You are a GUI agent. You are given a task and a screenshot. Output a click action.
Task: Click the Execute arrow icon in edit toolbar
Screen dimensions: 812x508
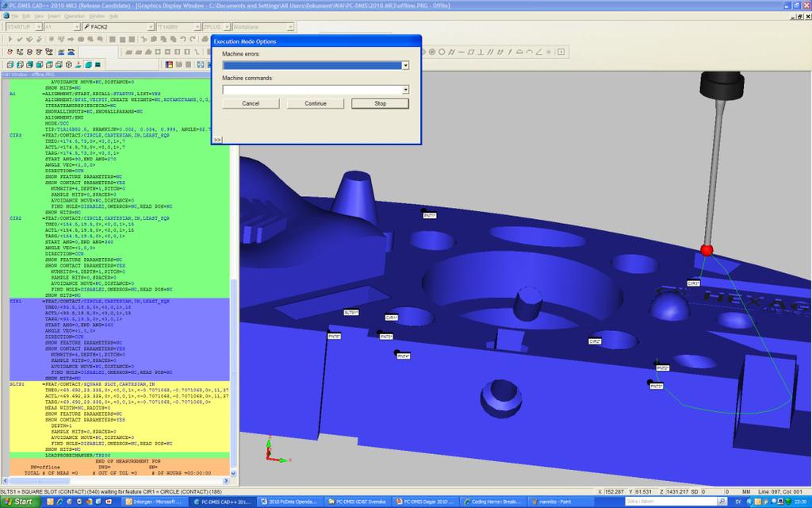(10, 40)
